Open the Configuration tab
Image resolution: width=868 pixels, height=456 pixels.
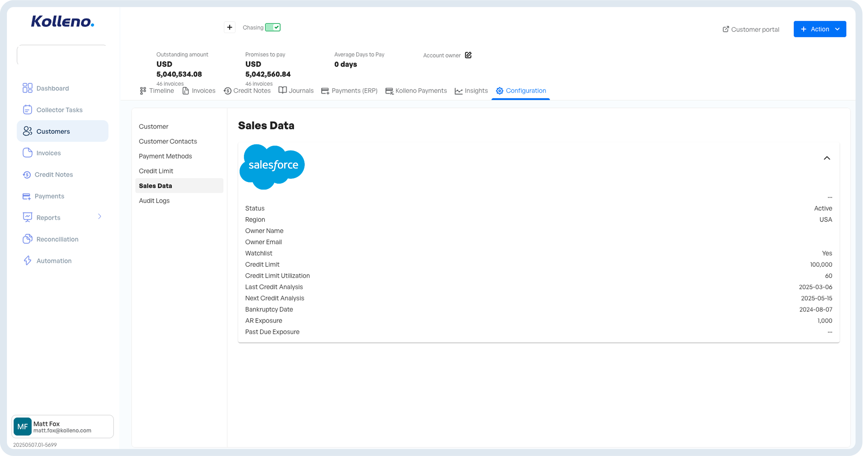tap(521, 90)
